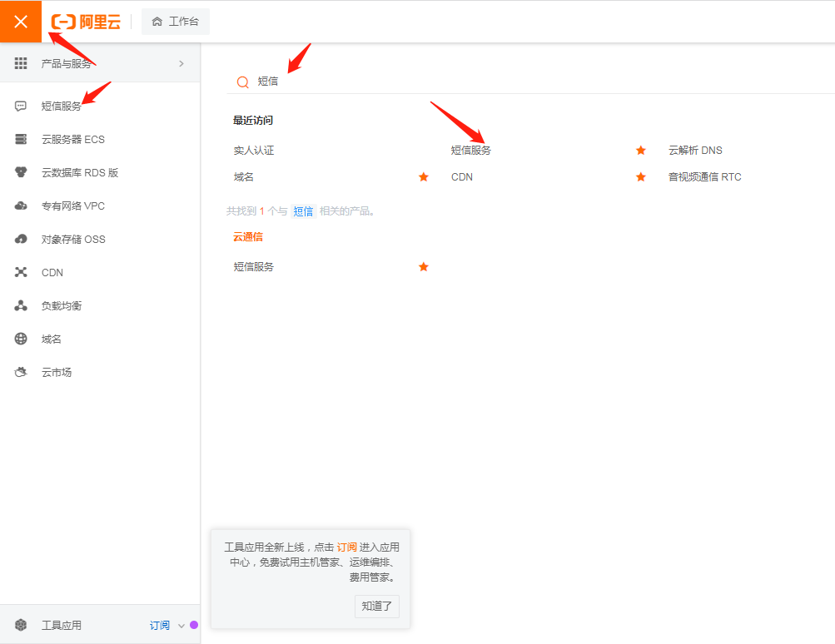Expand the 产品与服务 chevron arrow

pyautogui.click(x=181, y=63)
